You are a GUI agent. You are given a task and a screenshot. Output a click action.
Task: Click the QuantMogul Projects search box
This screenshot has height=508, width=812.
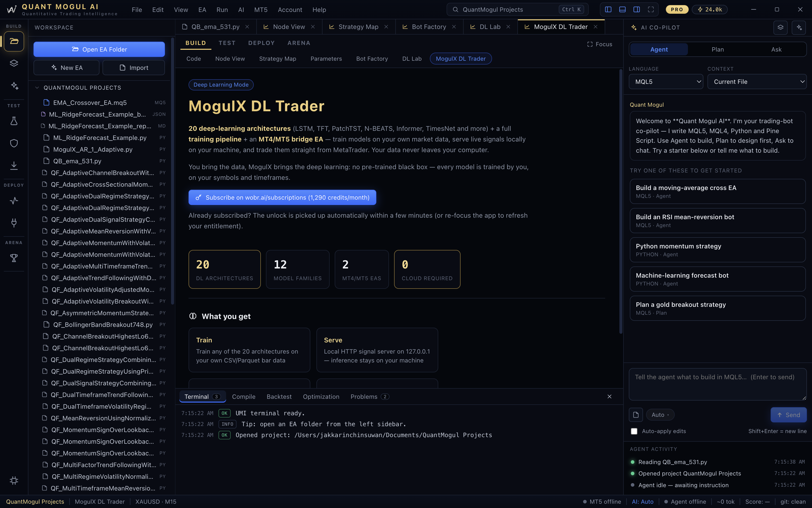click(517, 9)
